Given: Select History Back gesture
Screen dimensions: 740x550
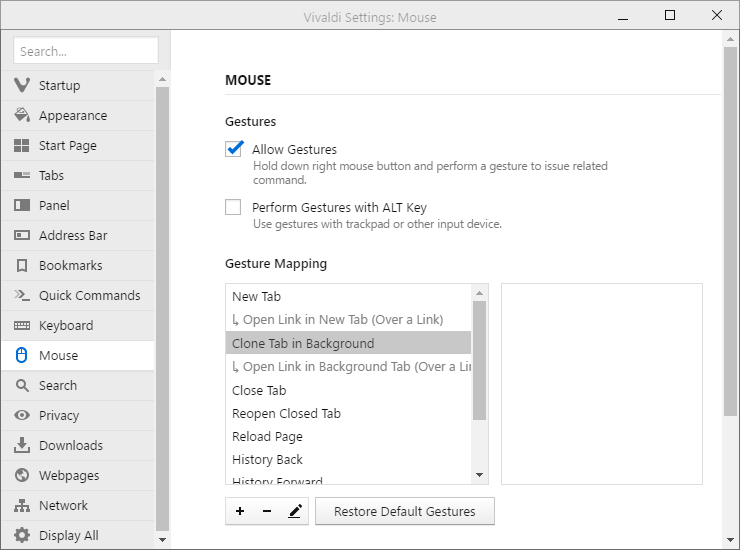Looking at the screenshot, I should pos(348,460).
